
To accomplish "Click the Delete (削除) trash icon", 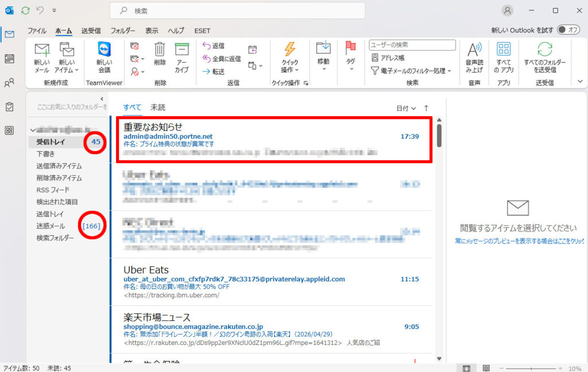I will click(160, 50).
